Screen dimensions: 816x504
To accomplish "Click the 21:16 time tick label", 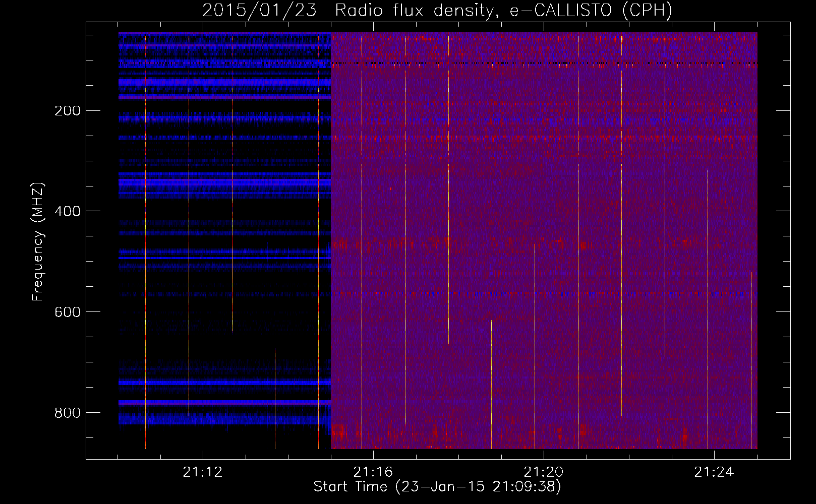I will [x=373, y=472].
